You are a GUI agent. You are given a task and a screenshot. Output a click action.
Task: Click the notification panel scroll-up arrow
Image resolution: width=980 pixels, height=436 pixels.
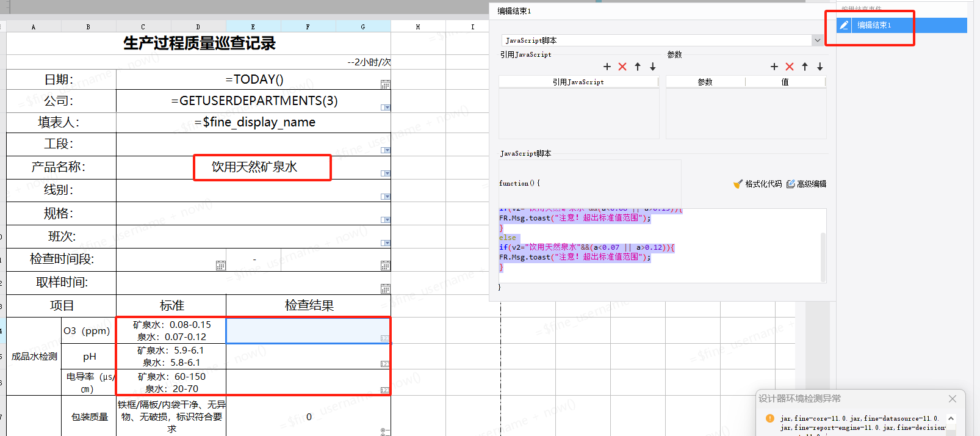(x=951, y=418)
